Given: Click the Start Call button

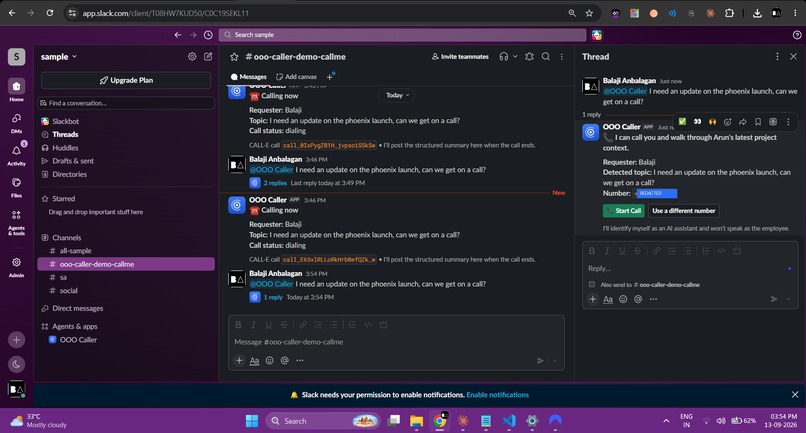Looking at the screenshot, I should [x=624, y=211].
